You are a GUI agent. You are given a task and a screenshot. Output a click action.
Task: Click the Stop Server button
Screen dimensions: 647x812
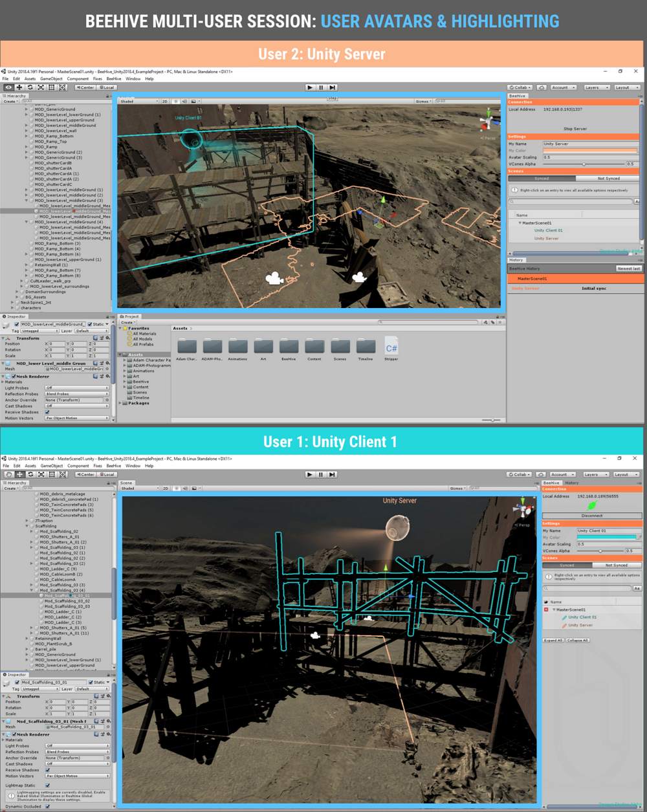pos(575,129)
